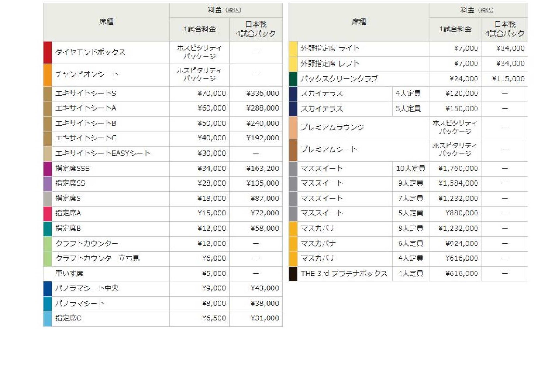Click the スカイテラス 5人定員 ¥150,000 price
The height and width of the screenshot is (392, 555).
click(x=461, y=109)
